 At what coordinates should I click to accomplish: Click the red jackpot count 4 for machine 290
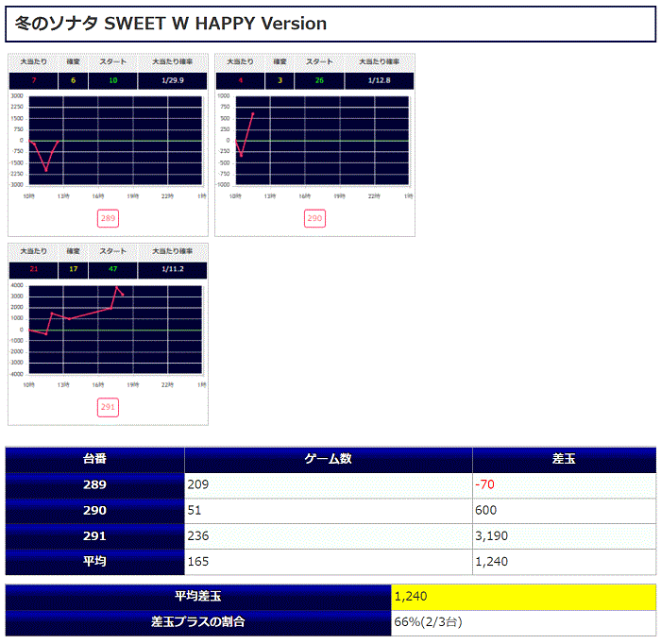pyautogui.click(x=240, y=80)
